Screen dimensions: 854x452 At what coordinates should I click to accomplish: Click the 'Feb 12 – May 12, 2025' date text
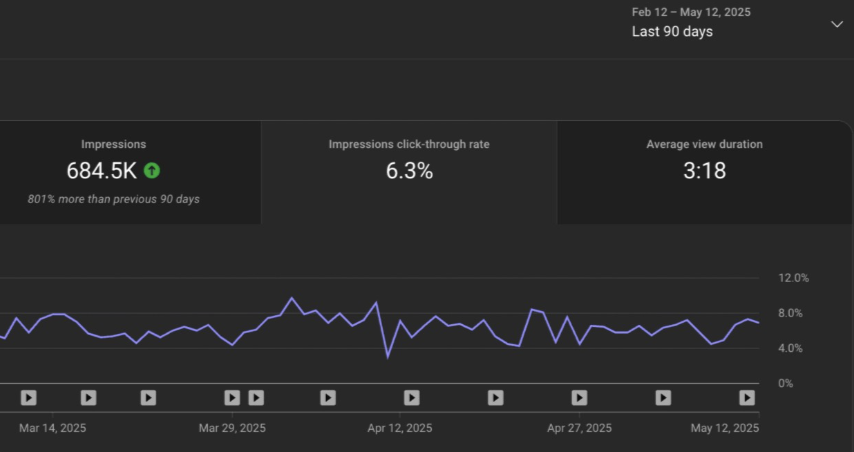[x=691, y=12]
